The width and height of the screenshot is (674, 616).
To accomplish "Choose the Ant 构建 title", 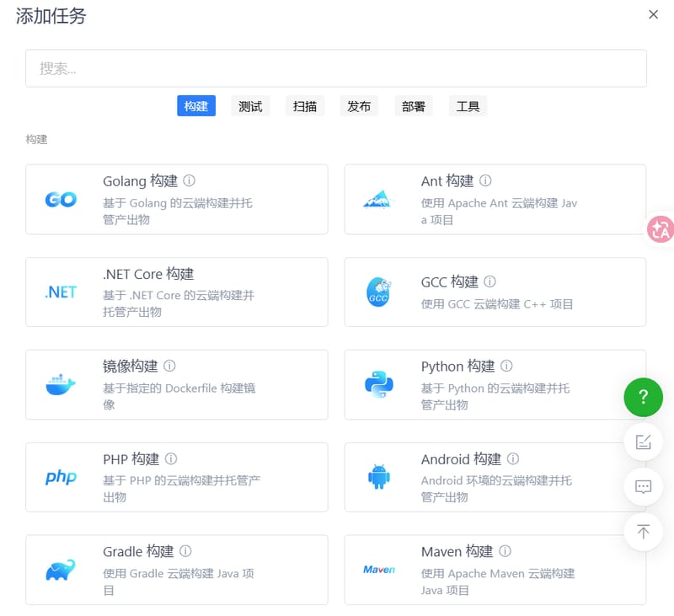I will 447,181.
